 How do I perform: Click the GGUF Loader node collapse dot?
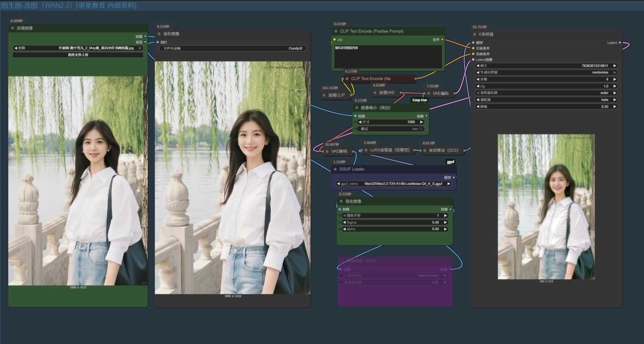point(335,169)
